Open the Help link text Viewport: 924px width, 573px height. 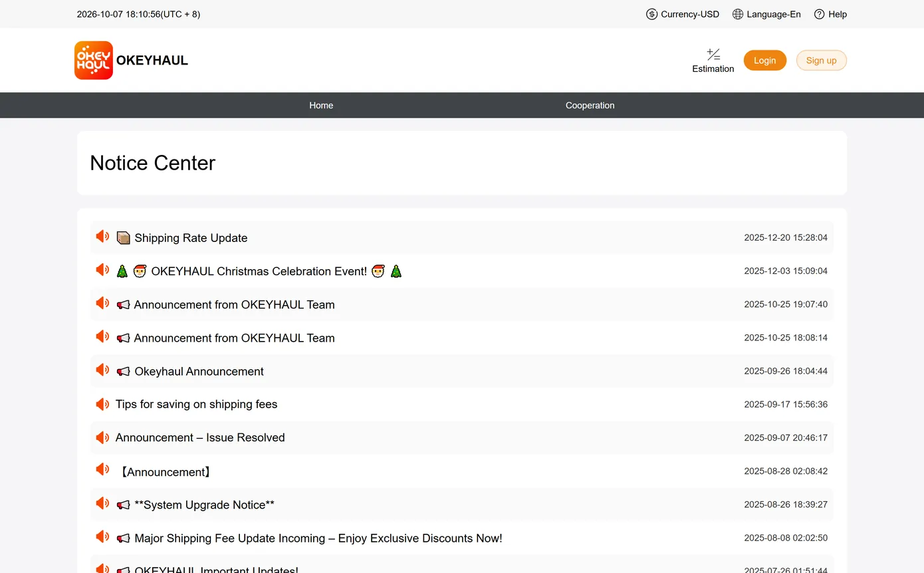coord(838,14)
